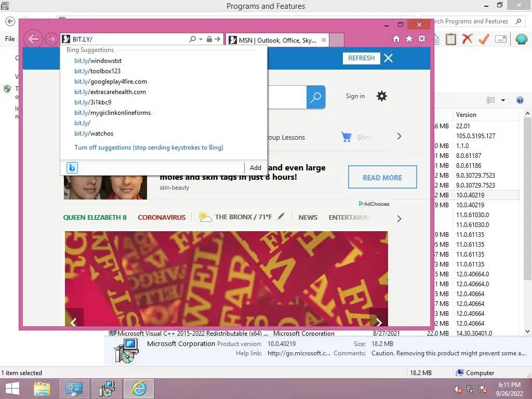This screenshot has height=399, width=532.
Task: Click the REFRESH button in blue banner
Action: click(x=362, y=58)
